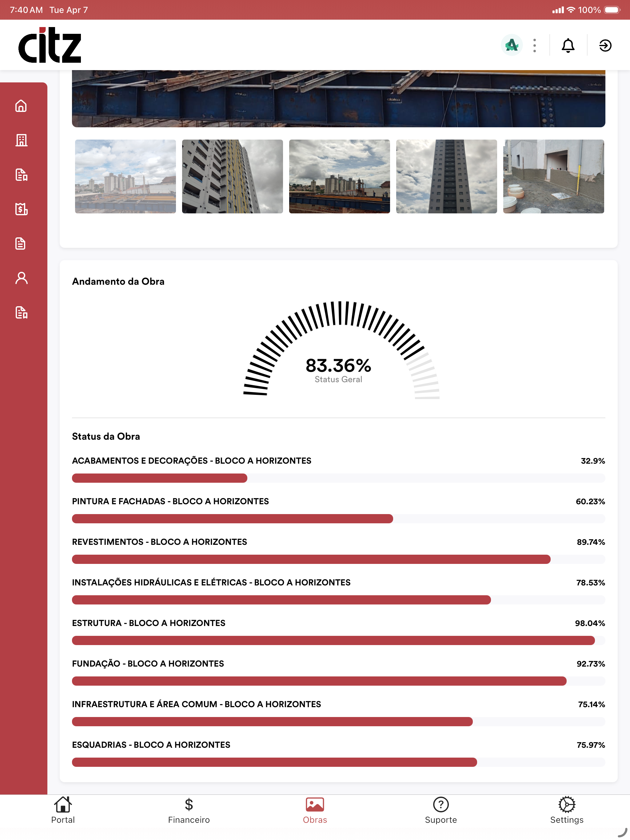This screenshot has height=840, width=630.
Task: Open the user profile icon in the sidebar
Action: (x=21, y=278)
